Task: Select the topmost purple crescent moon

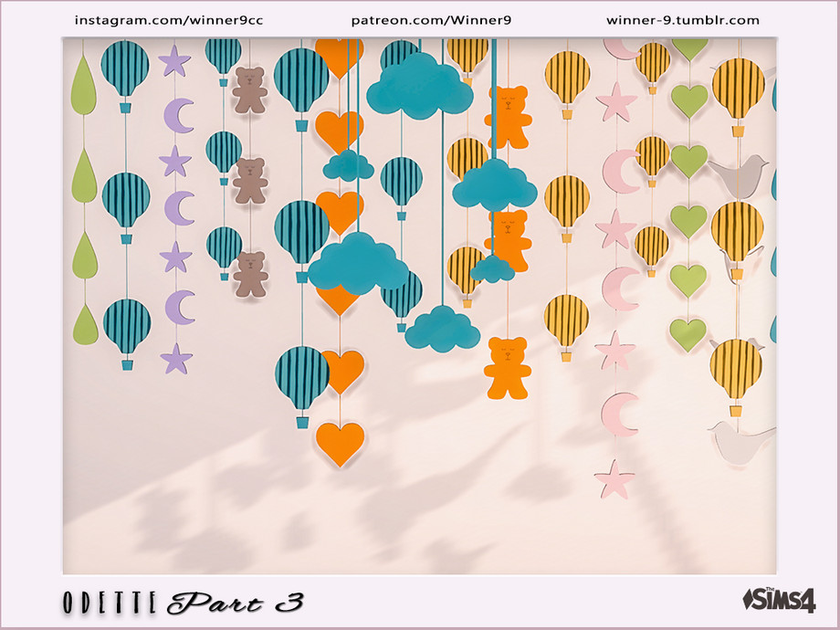Action: (179, 115)
